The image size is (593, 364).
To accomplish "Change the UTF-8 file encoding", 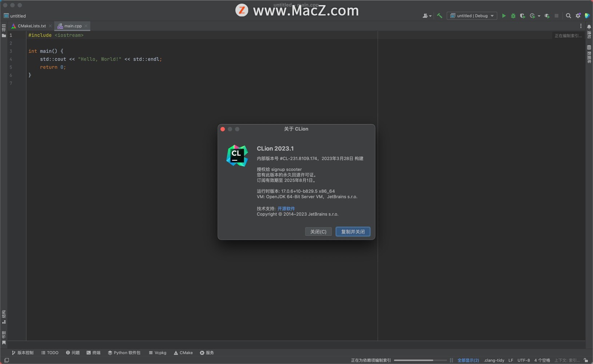I will pos(524,360).
